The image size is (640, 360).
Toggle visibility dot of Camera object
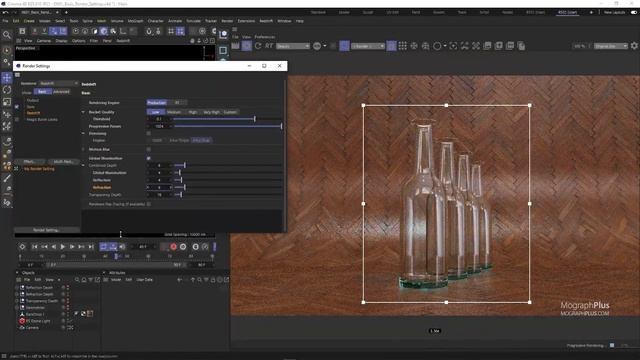(63, 327)
